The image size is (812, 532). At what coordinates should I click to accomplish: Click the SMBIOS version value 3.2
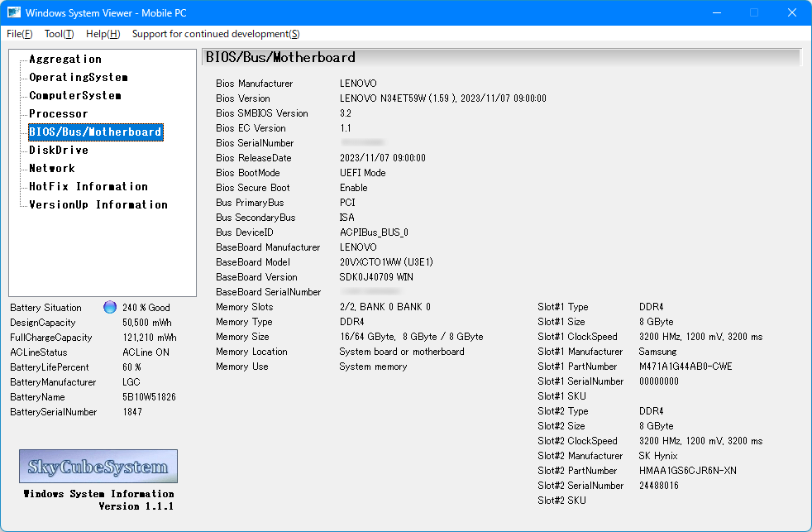coord(346,113)
